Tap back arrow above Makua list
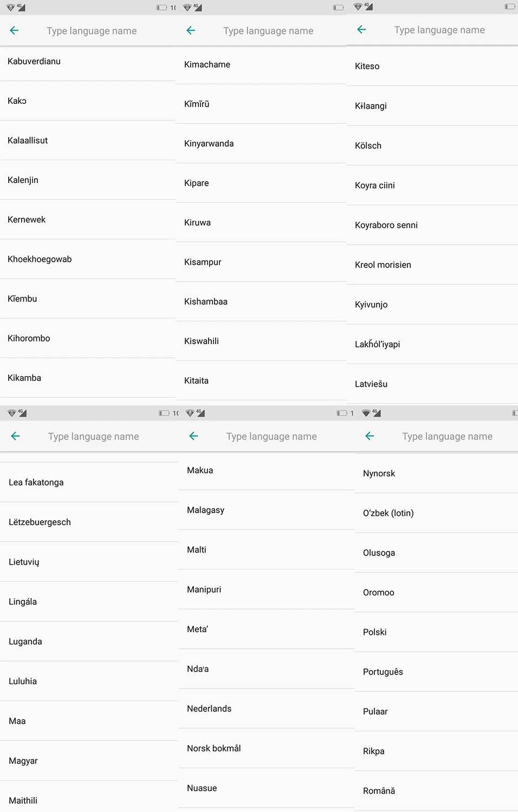 (193, 436)
